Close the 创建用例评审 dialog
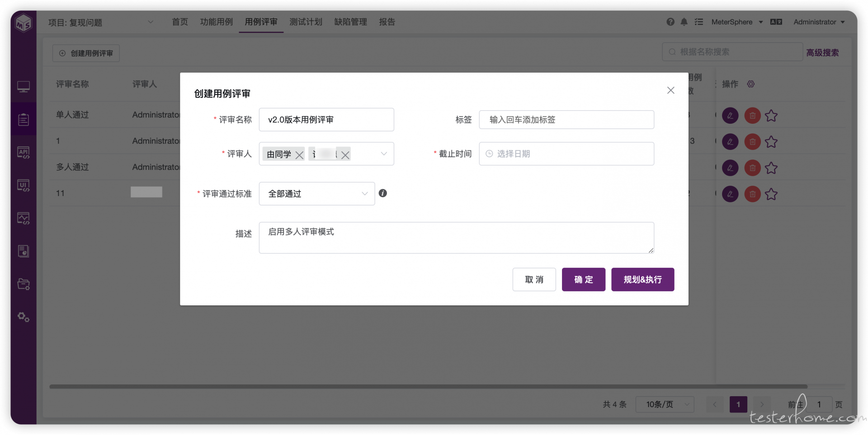The image size is (868, 435). pyautogui.click(x=671, y=90)
